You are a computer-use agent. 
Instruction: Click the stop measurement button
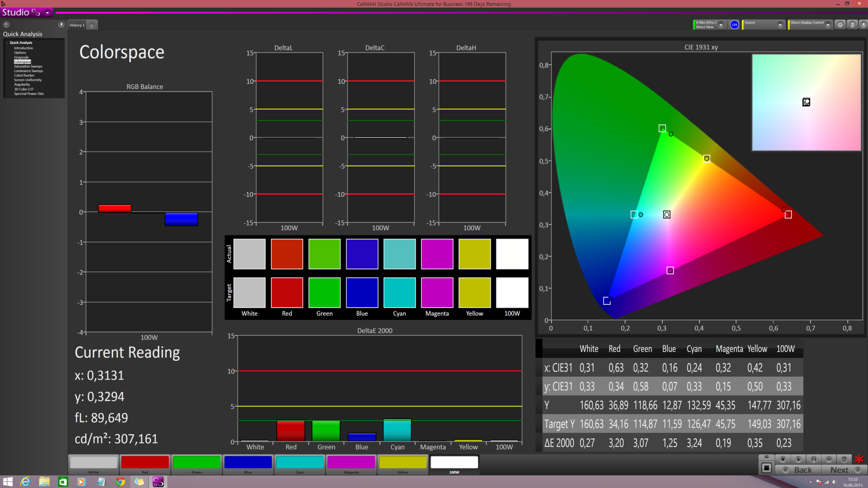783,459
